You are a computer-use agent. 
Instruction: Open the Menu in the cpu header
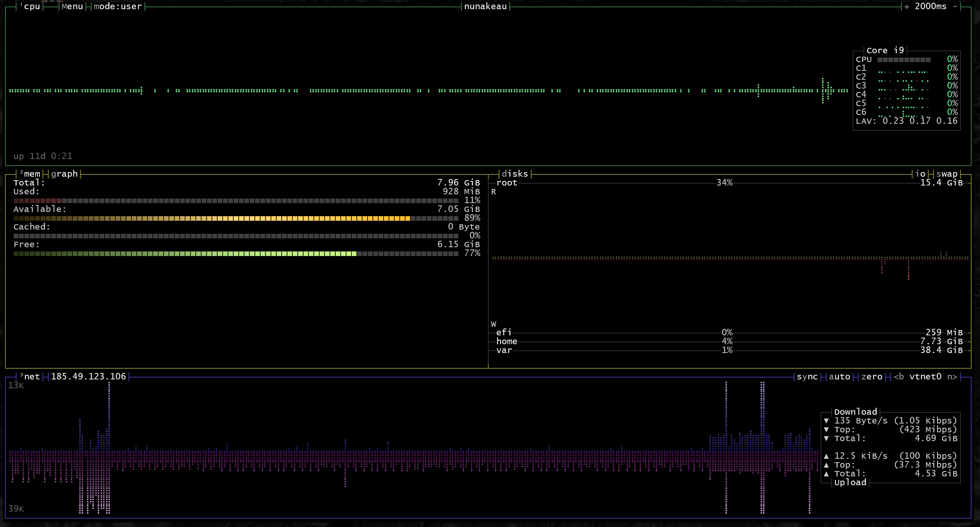click(72, 7)
